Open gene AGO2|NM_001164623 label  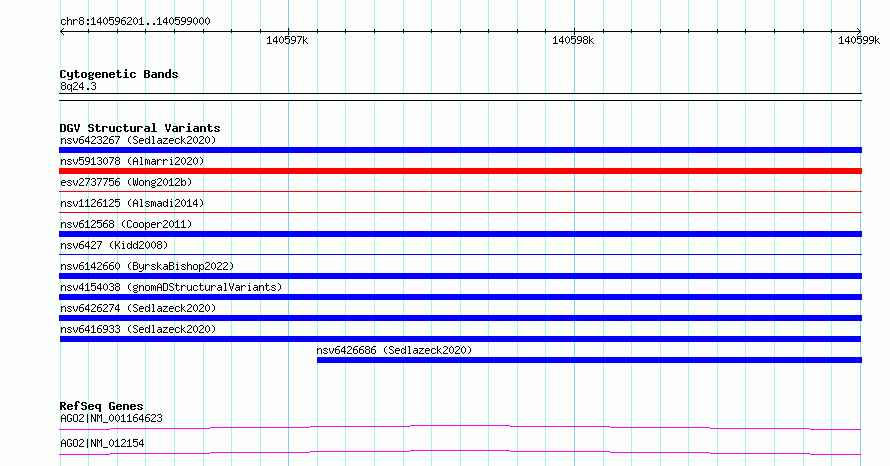(111, 418)
